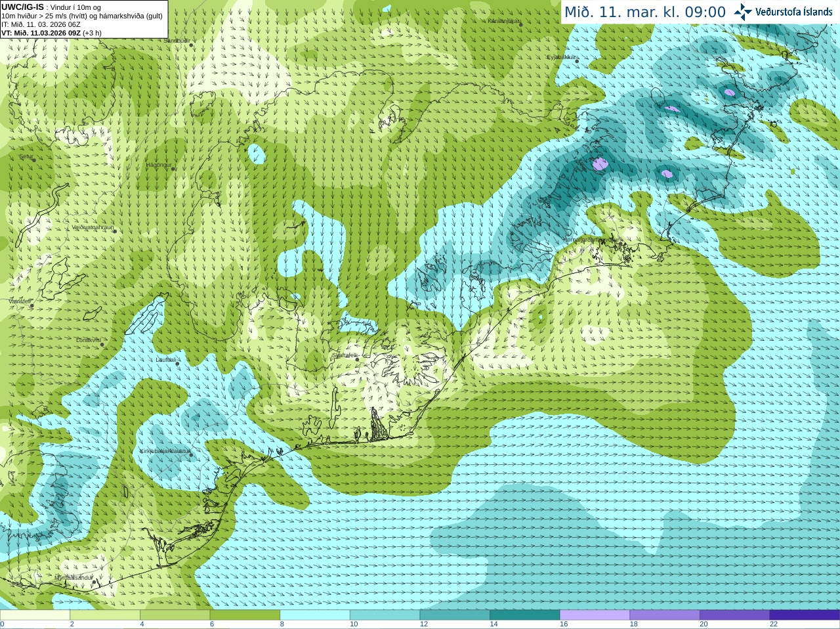
Task: Select the legend swatch above 22 m/s
Action: [805, 615]
